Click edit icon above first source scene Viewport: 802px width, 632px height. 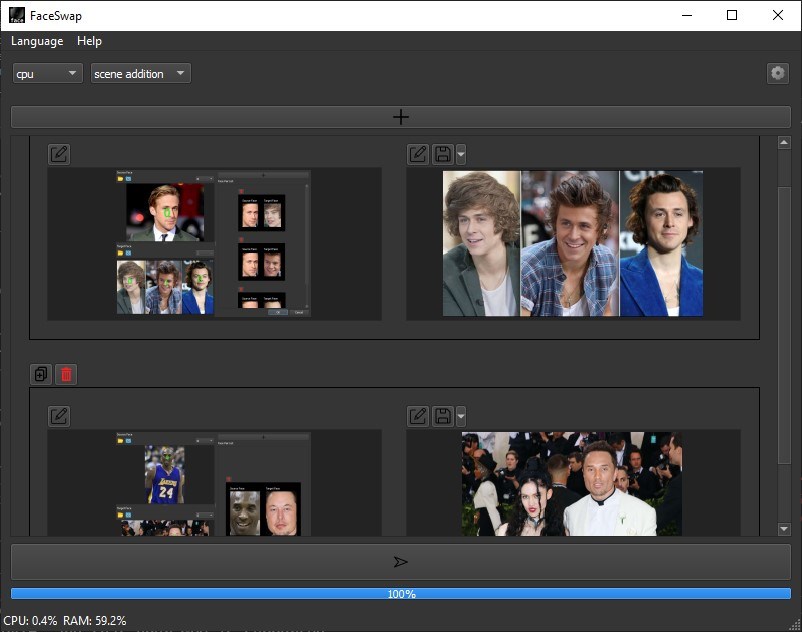[x=59, y=154]
